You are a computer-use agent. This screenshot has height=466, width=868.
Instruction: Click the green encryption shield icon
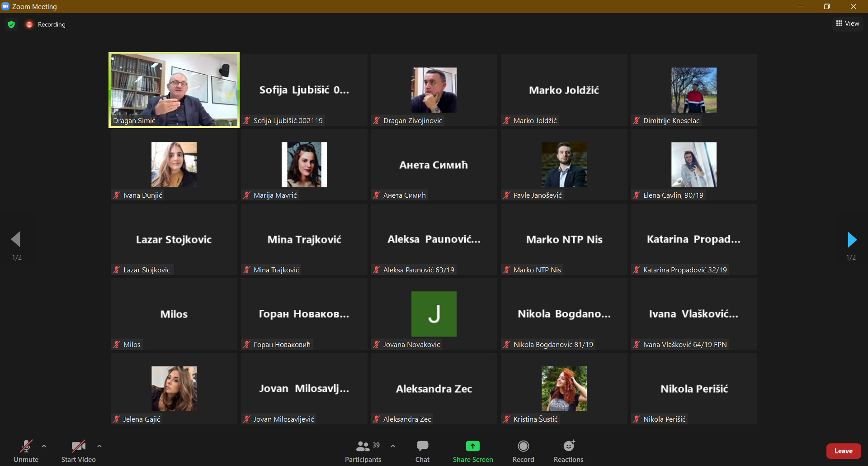pyautogui.click(x=12, y=24)
